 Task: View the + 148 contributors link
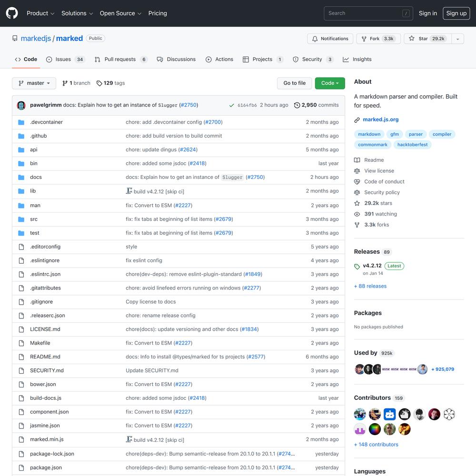coord(376,445)
